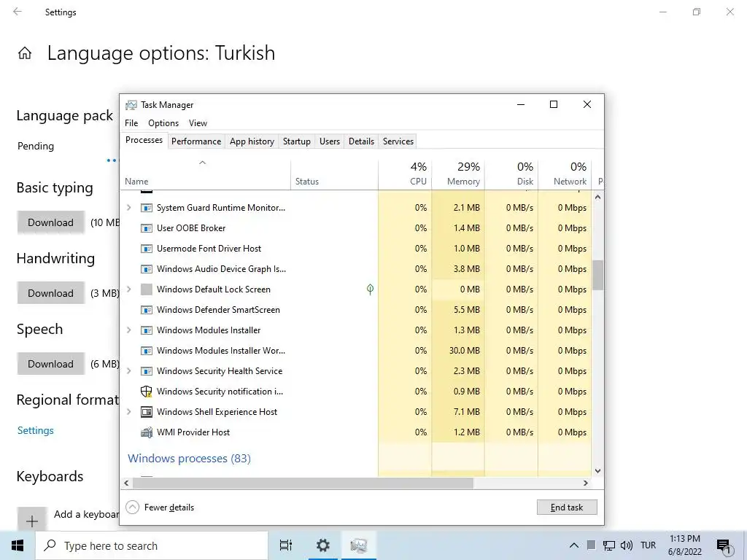Sort by the CPU column header
747x560 pixels.
point(406,174)
